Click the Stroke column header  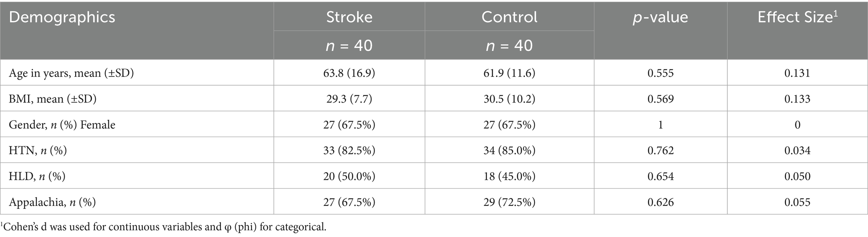pos(349,17)
